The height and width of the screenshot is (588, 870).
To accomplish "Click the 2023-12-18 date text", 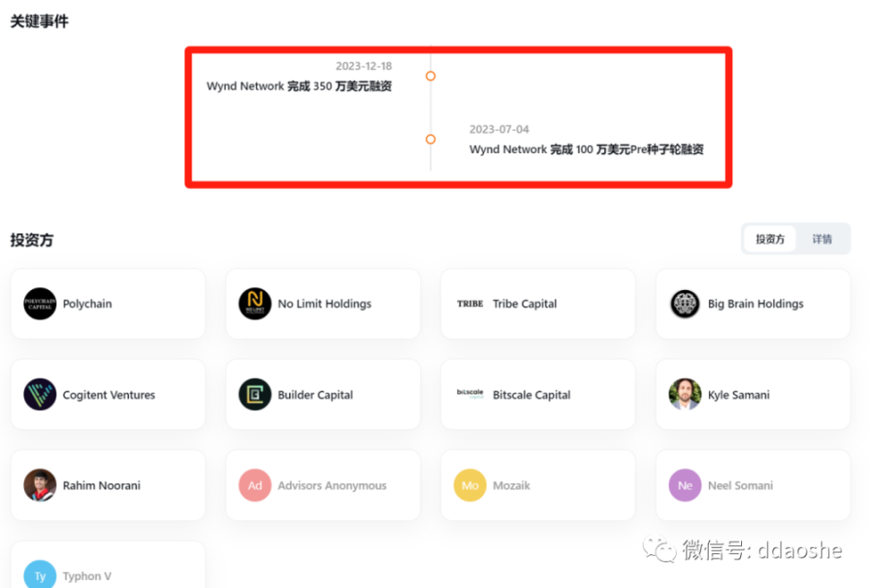I will pos(363,66).
